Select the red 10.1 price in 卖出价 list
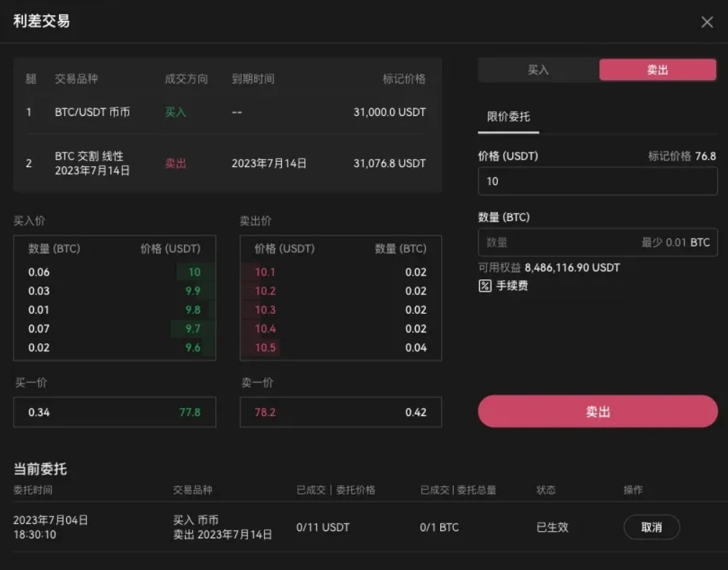Screen dimensions: 728x570 pyautogui.click(x=265, y=272)
